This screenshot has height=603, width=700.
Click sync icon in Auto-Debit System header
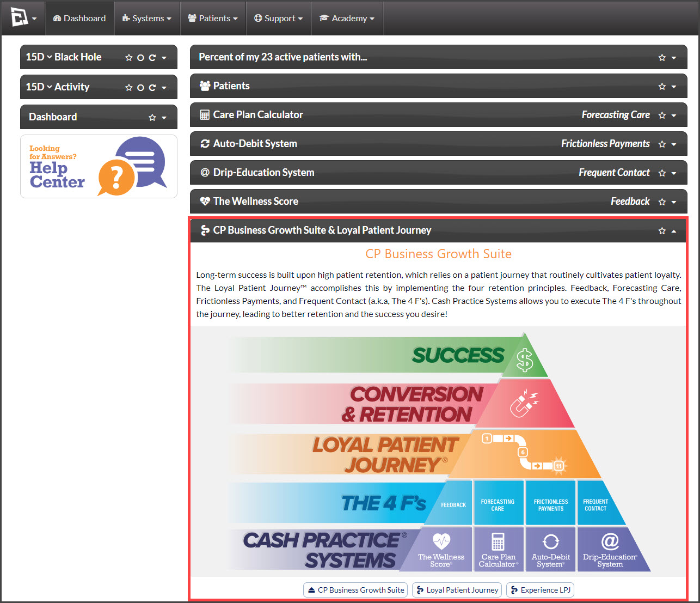[205, 144]
